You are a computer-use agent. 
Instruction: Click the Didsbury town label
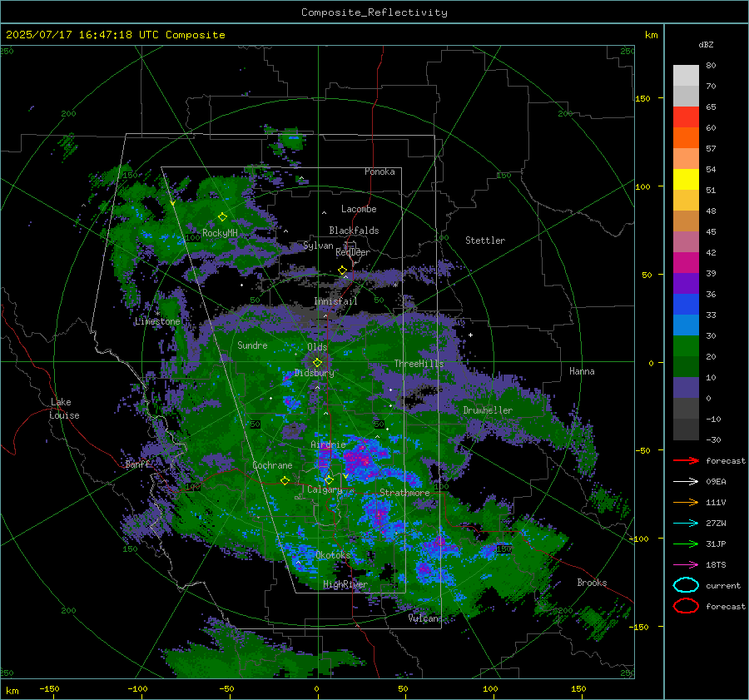click(315, 373)
